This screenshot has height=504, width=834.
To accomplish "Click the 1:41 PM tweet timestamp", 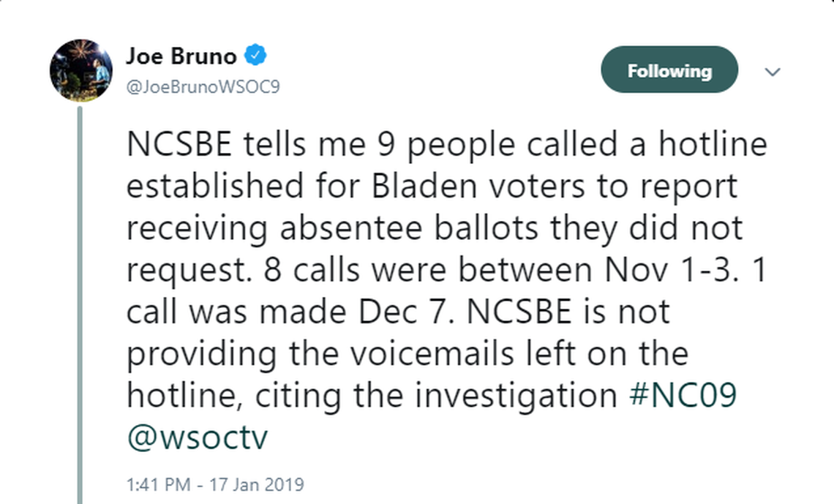I will 158,484.
